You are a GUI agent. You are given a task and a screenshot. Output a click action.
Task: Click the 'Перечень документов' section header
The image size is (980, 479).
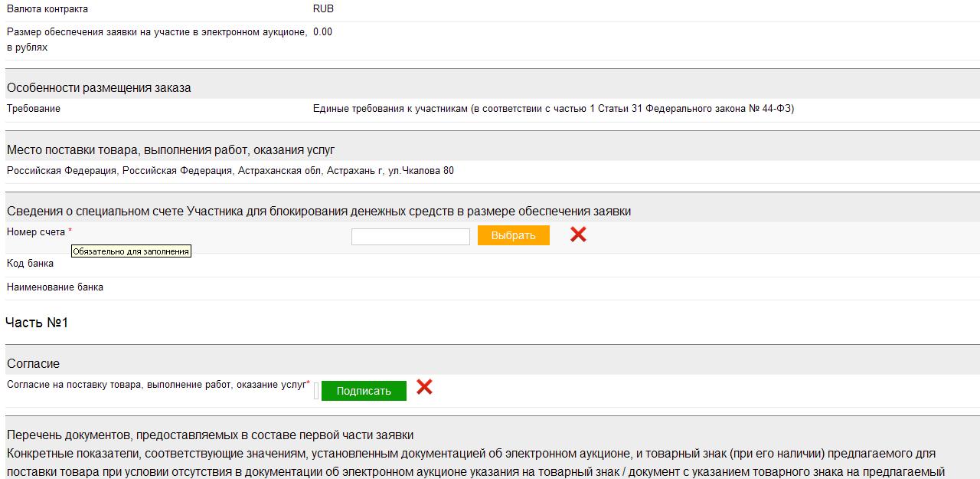pyautogui.click(x=211, y=435)
